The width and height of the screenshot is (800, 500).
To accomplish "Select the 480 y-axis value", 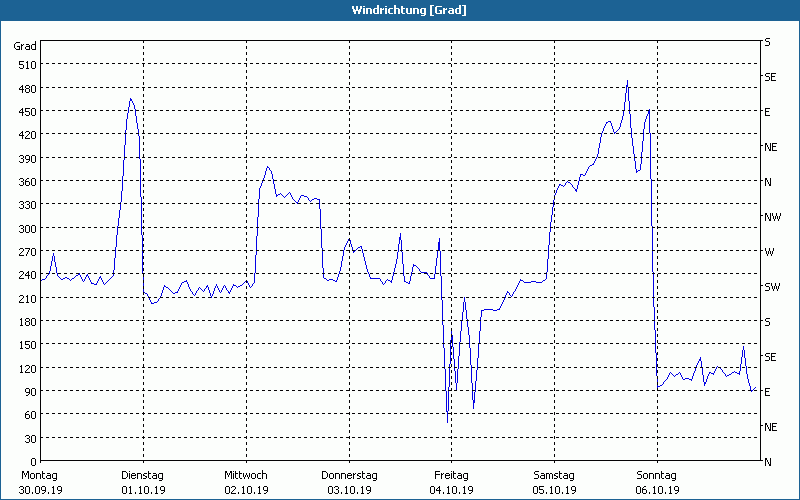I will pos(28,89).
